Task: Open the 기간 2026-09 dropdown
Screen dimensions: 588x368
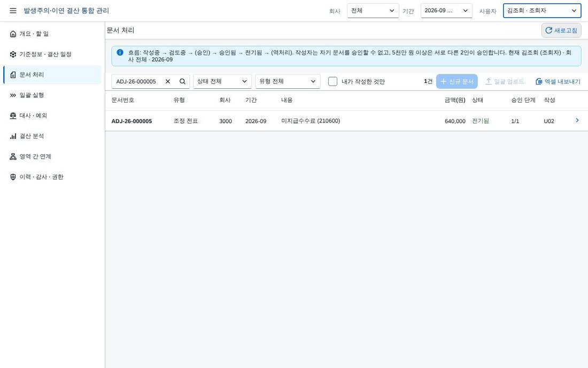Action: pos(446,11)
